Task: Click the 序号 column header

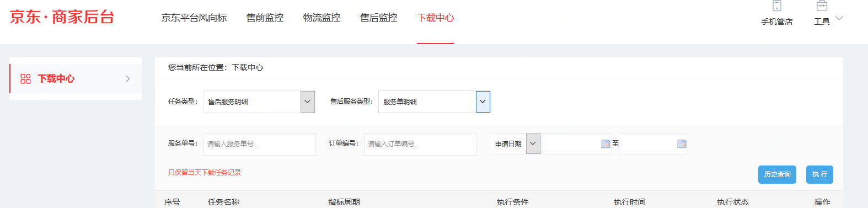Action: coord(172,202)
